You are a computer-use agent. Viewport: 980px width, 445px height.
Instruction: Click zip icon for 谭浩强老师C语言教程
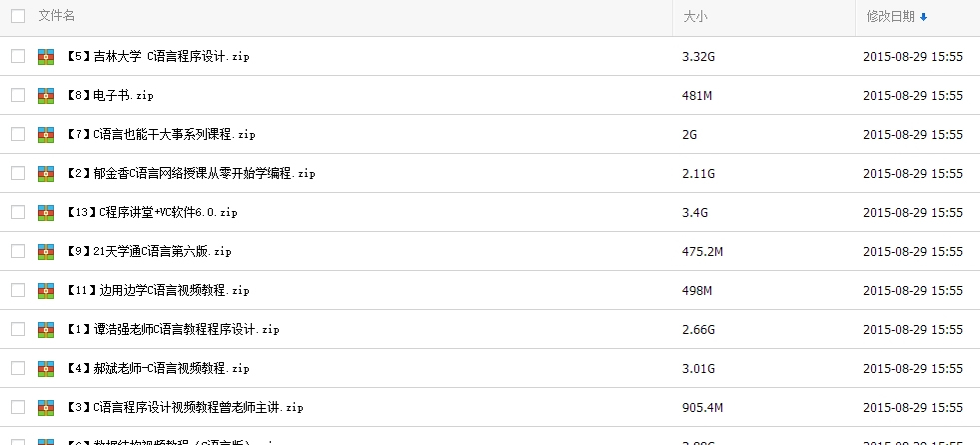point(46,330)
